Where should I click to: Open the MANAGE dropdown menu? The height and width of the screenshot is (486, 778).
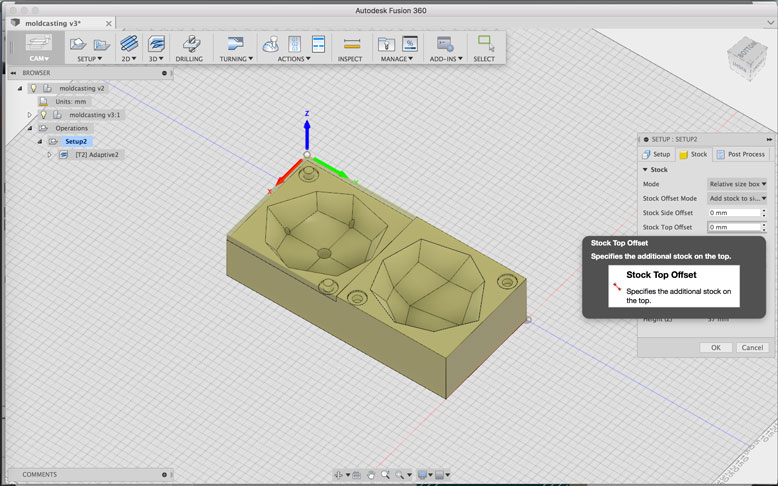pyautogui.click(x=397, y=59)
